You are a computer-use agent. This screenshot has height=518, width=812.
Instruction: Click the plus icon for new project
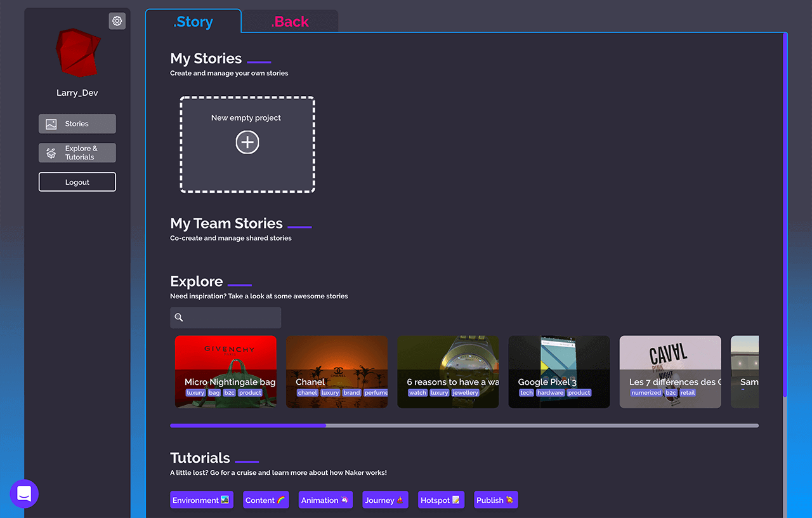click(247, 142)
